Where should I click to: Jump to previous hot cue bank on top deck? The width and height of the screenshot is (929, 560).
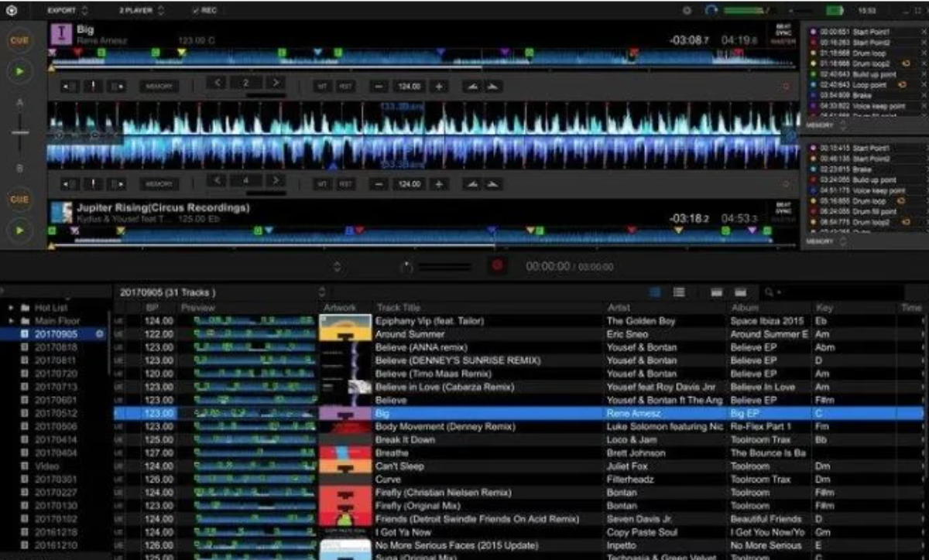218,83
